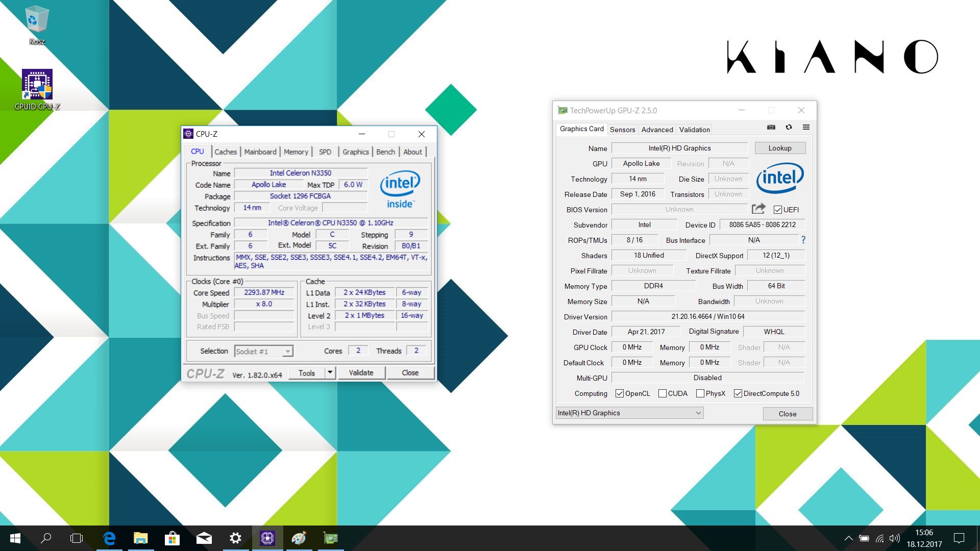Open the GPU-Z hamburger menu
This screenshot has width=980, height=551.
tap(805, 127)
